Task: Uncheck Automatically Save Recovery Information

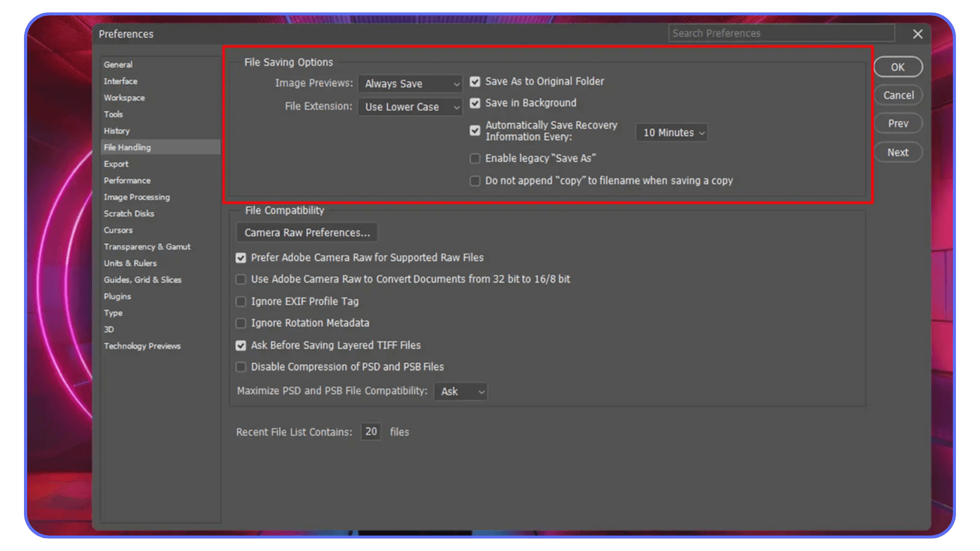Action: click(475, 131)
